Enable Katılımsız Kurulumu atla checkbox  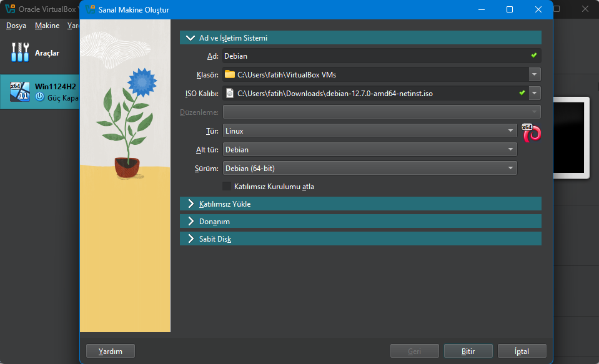click(x=227, y=186)
